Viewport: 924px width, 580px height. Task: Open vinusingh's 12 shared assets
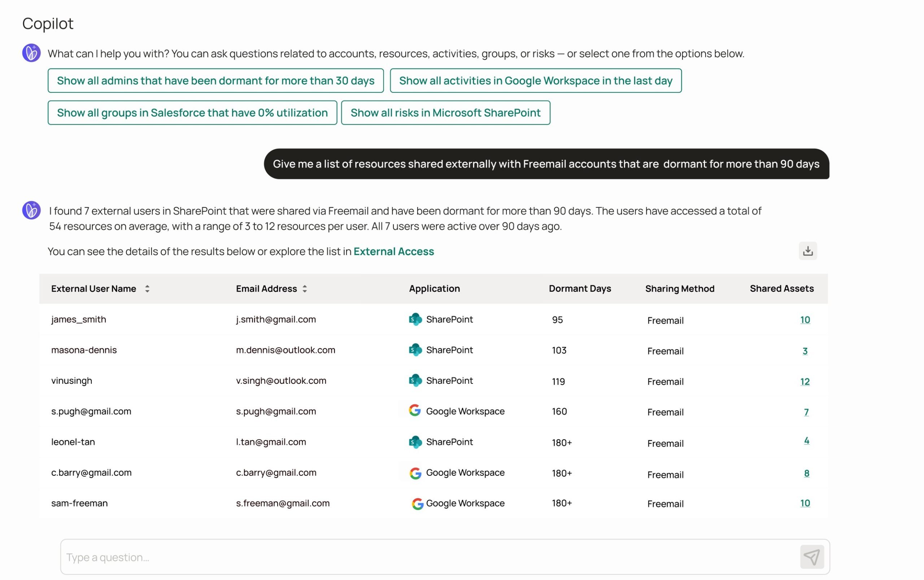(805, 381)
